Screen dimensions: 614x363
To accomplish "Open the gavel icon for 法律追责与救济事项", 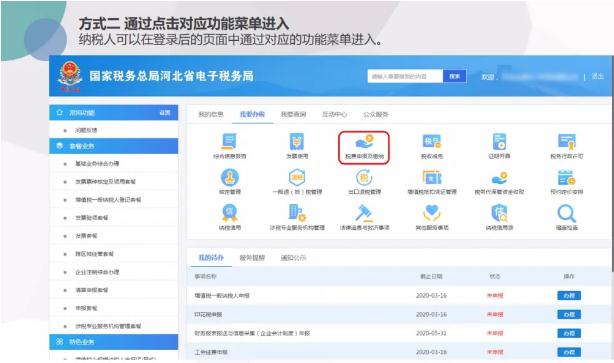I will point(364,218).
